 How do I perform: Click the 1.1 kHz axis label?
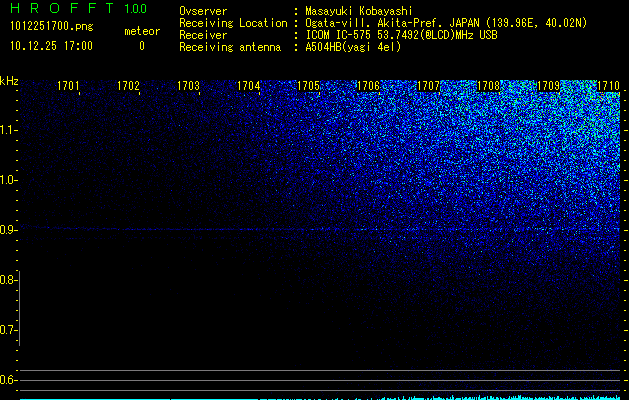(7, 130)
